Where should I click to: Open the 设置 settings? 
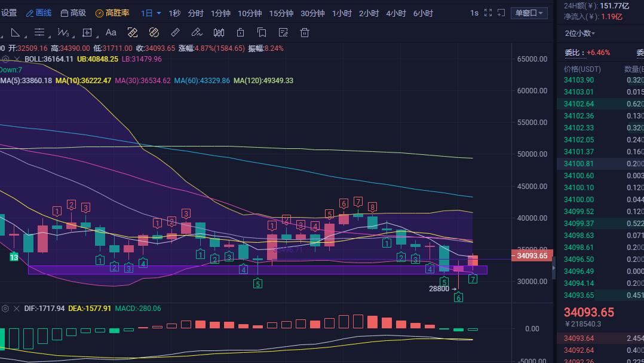click(x=9, y=13)
